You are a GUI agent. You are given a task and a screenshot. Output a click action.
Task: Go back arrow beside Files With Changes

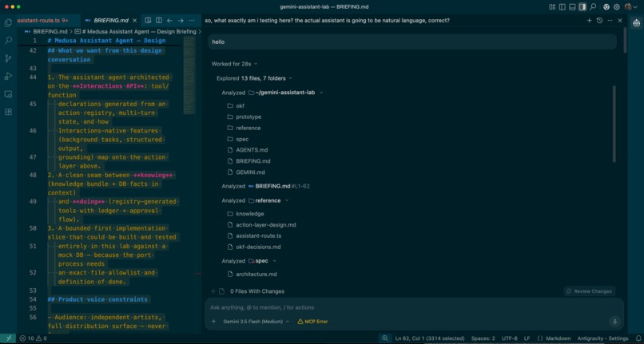(x=213, y=291)
